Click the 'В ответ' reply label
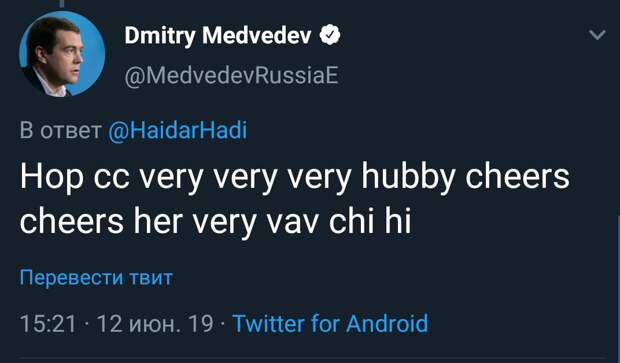The height and width of the screenshot is (363, 620). (60, 130)
